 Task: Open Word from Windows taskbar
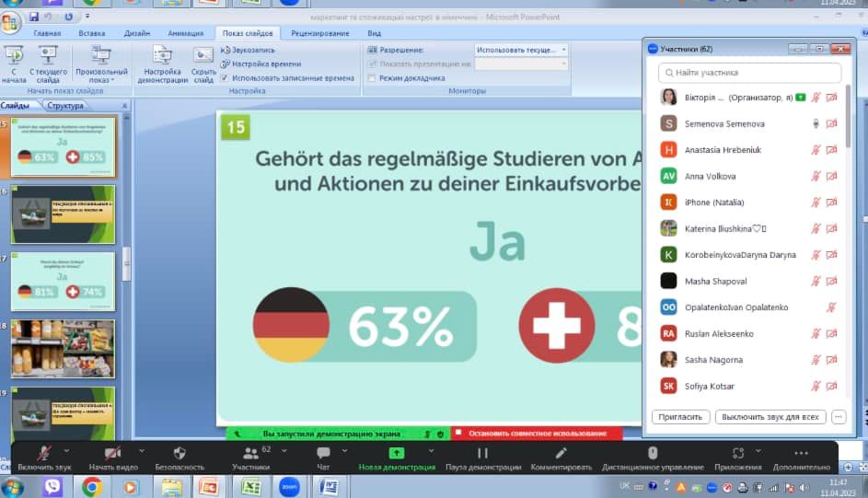329,487
